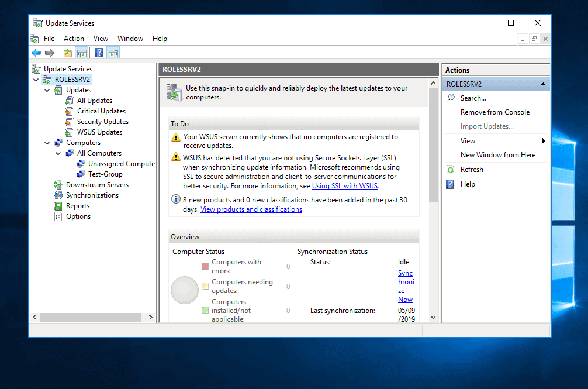Toggle Show/Hide Console Tree toolbar icon
588x389 pixels.
click(81, 53)
